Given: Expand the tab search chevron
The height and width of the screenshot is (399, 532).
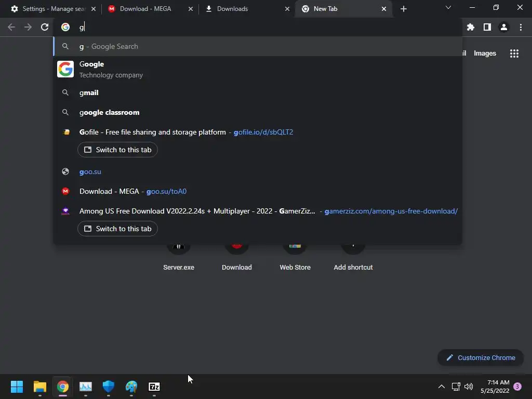Looking at the screenshot, I should tap(448, 7).
